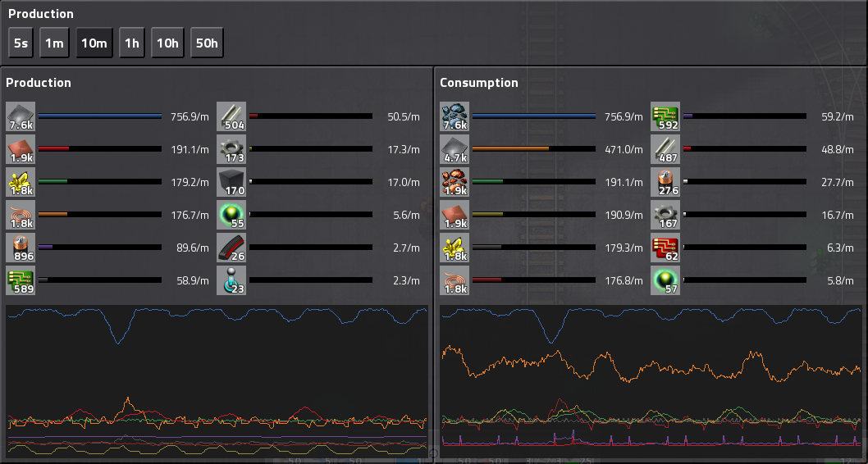868x464 pixels.
Task: Click the gear wheel icon showing 173
Action: coord(231,149)
